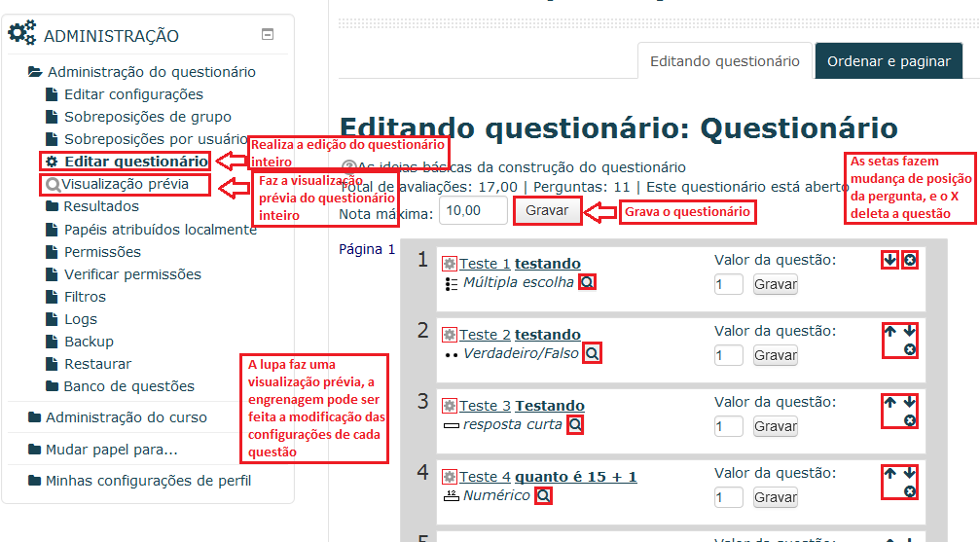Switch to Ordenar e paginar tab

point(889,61)
